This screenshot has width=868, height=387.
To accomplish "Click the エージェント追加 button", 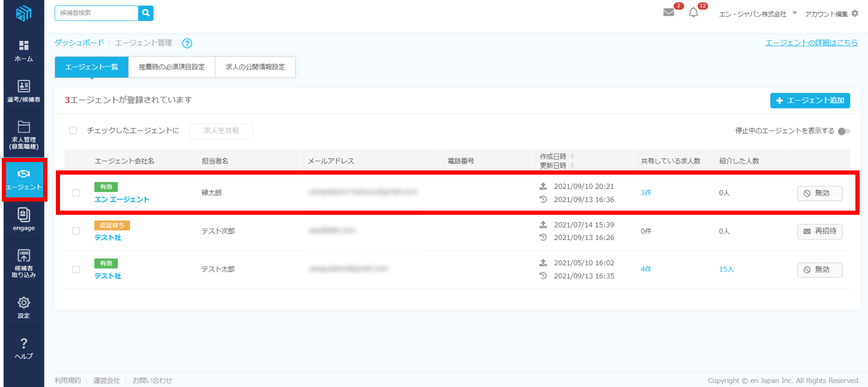I will (810, 101).
